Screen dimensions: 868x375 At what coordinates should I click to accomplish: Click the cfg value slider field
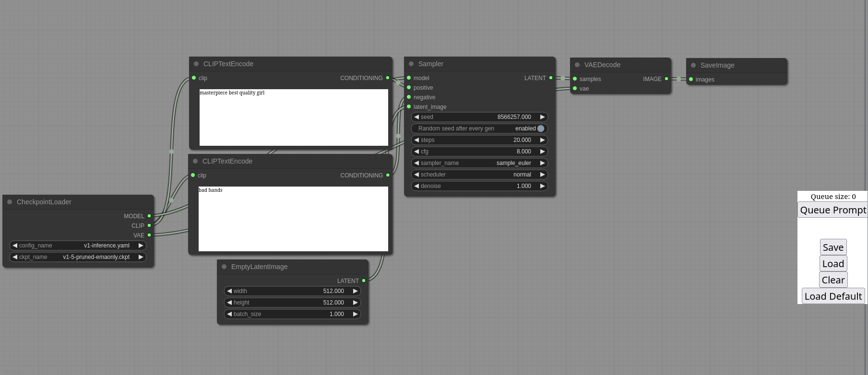(x=479, y=152)
